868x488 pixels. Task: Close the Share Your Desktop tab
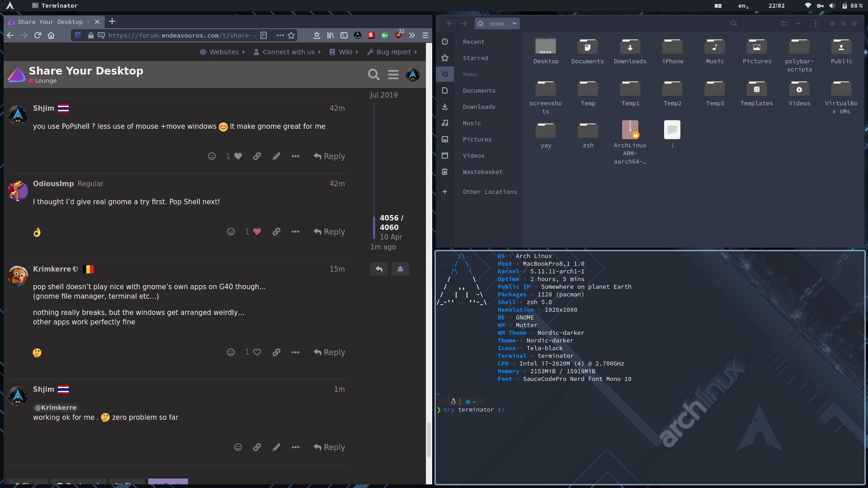97,22
